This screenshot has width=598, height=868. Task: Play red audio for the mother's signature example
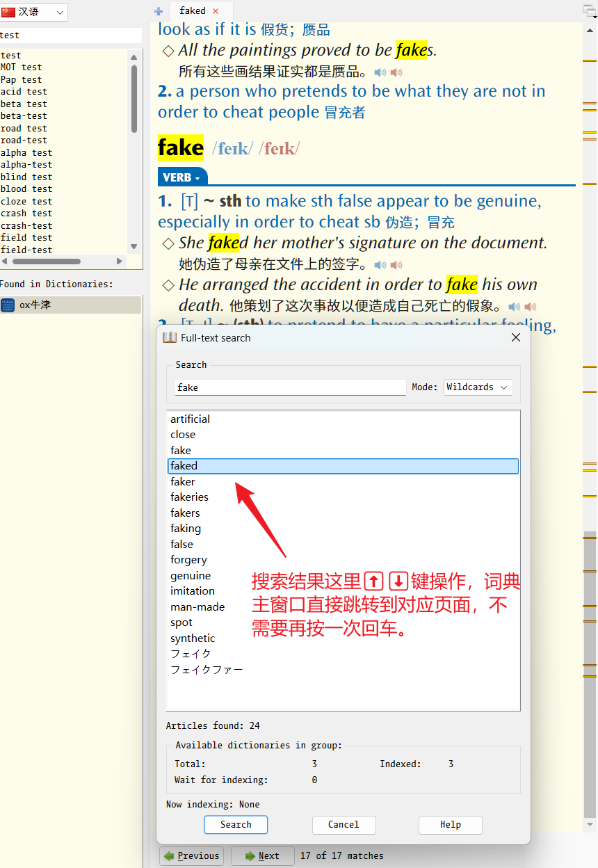coord(396,265)
